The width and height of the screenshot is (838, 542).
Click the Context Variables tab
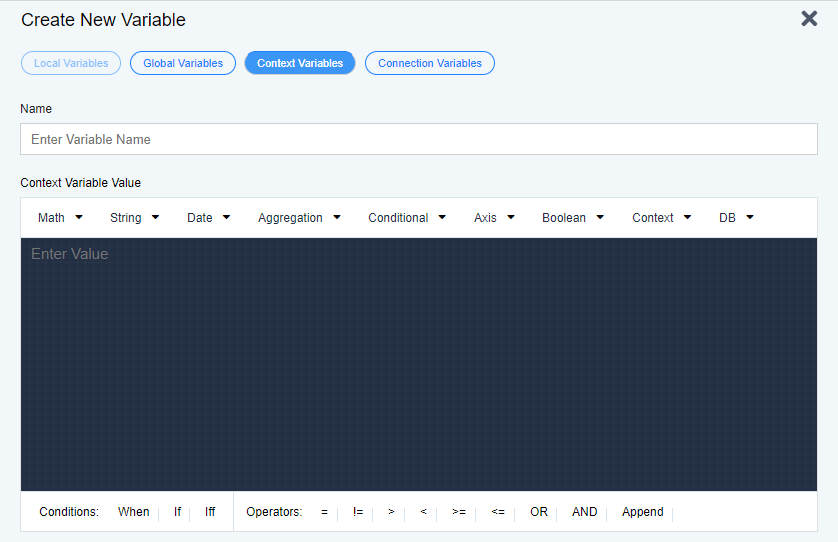pos(300,63)
